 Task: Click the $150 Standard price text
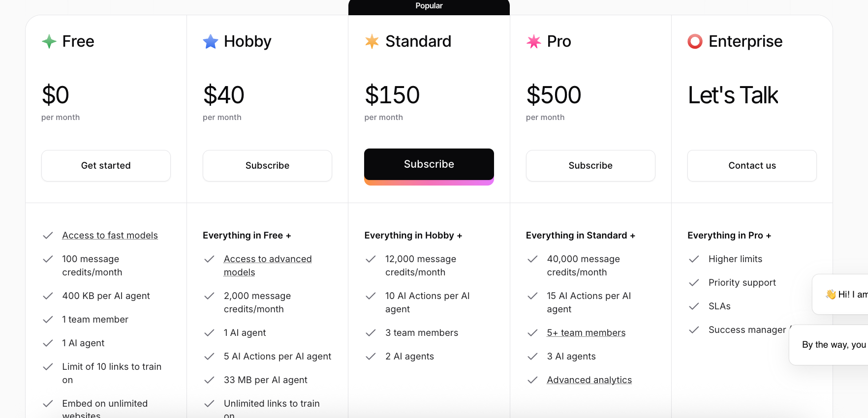click(x=392, y=95)
